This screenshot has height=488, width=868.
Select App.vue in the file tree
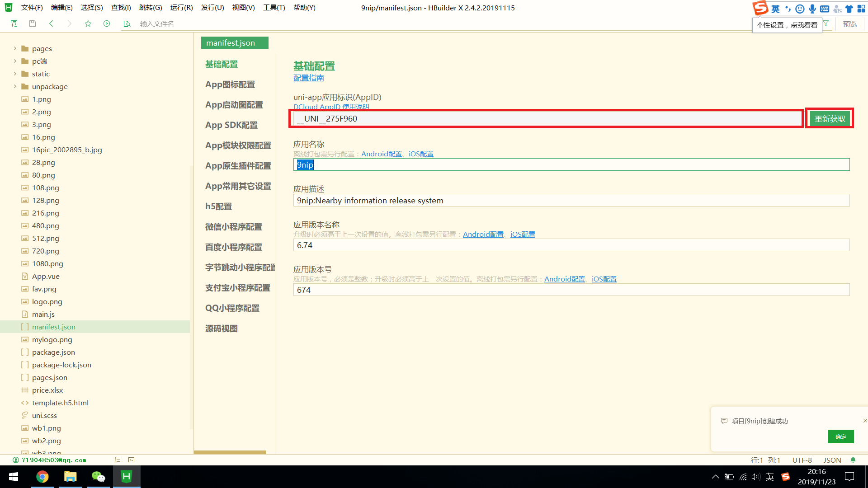(x=46, y=276)
